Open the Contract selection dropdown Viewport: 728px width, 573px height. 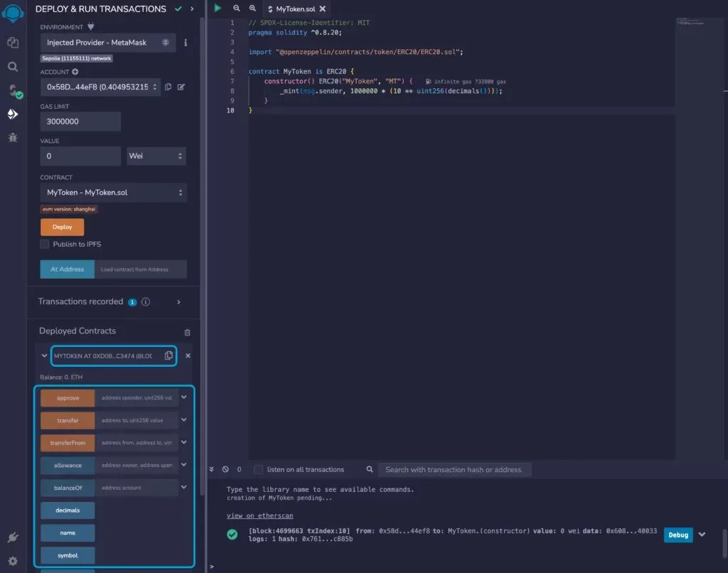(x=114, y=192)
